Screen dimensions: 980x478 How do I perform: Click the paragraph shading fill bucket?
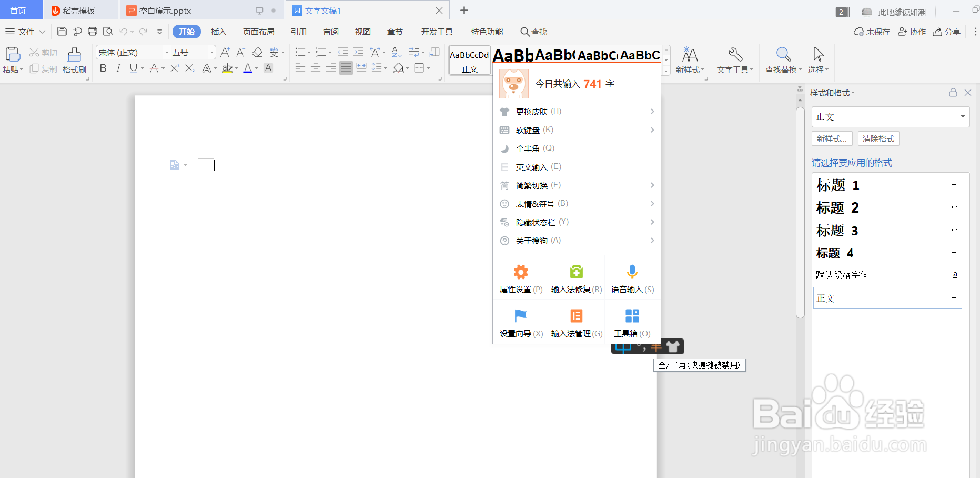pyautogui.click(x=399, y=68)
